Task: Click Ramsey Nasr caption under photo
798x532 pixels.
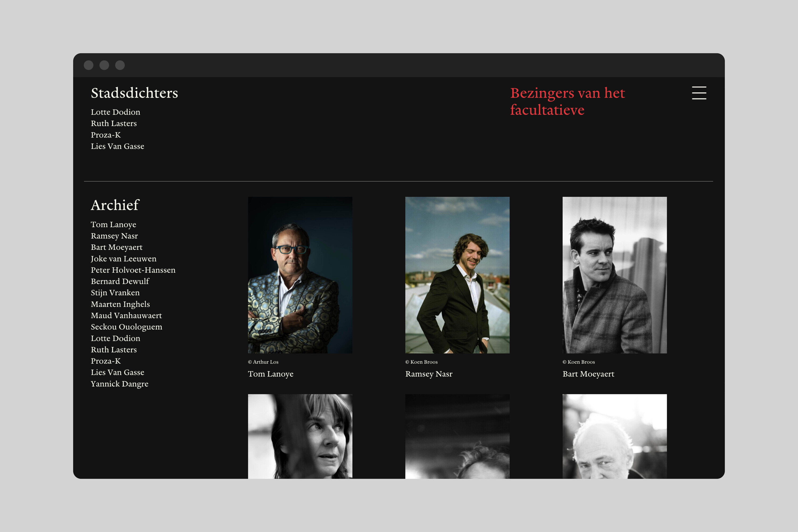Action: pyautogui.click(x=429, y=374)
